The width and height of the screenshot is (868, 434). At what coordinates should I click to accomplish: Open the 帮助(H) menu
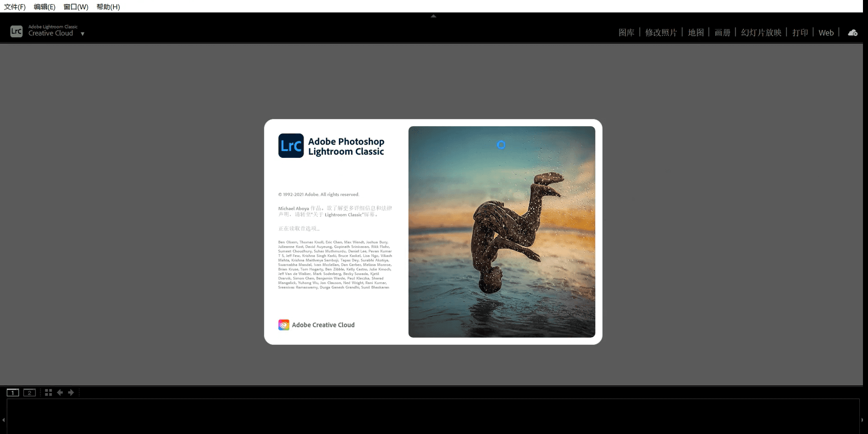108,6
